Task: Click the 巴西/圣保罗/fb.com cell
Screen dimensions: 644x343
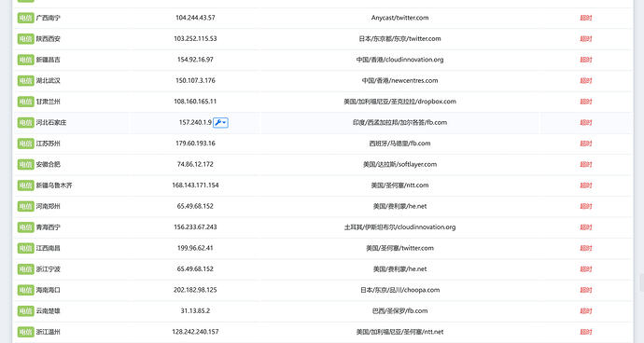Action: [400, 310]
